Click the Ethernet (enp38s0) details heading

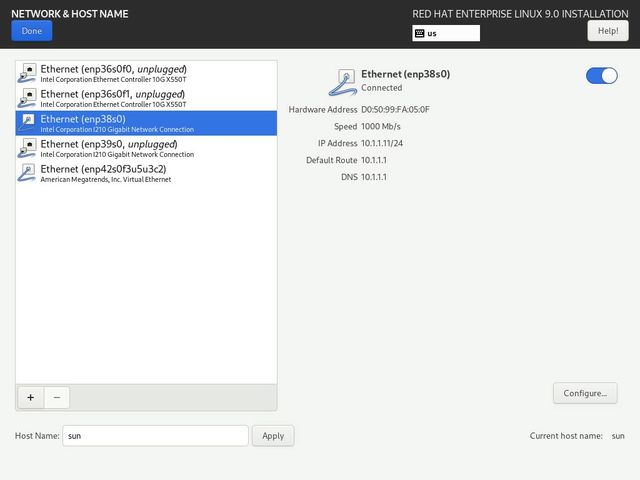point(406,74)
